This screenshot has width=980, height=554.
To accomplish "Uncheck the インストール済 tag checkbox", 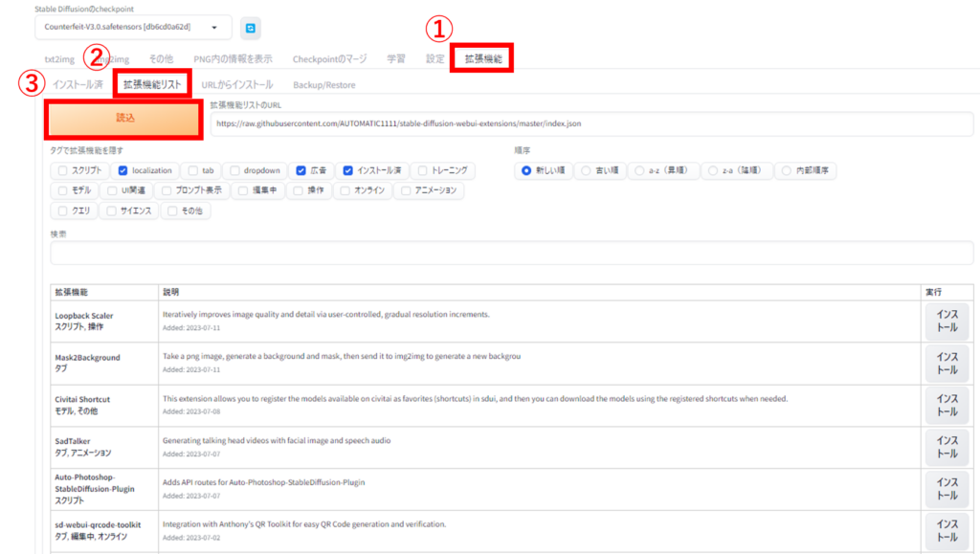I will [x=349, y=170].
